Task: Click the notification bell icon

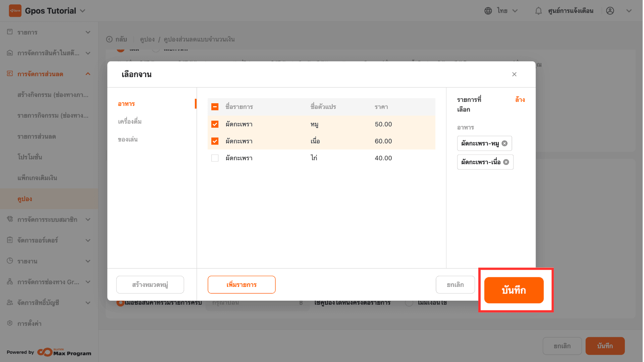Action: [x=538, y=11]
